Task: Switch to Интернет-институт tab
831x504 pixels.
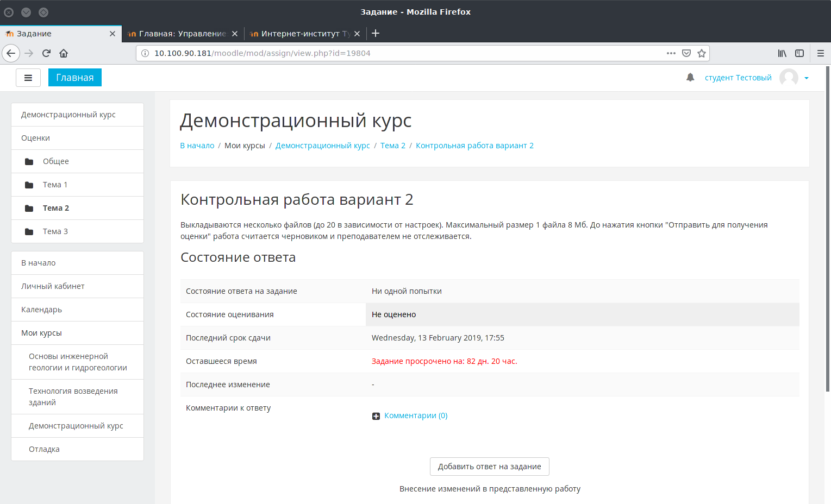Action: coord(305,33)
